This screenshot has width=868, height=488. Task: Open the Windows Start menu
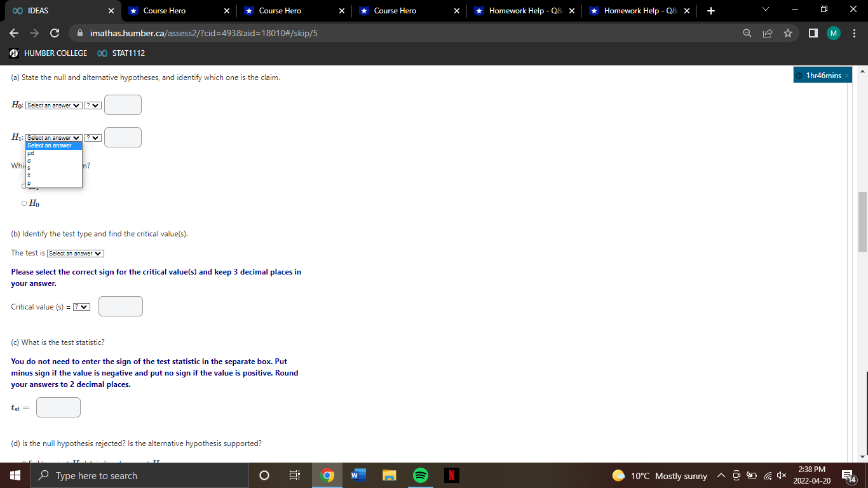15,475
